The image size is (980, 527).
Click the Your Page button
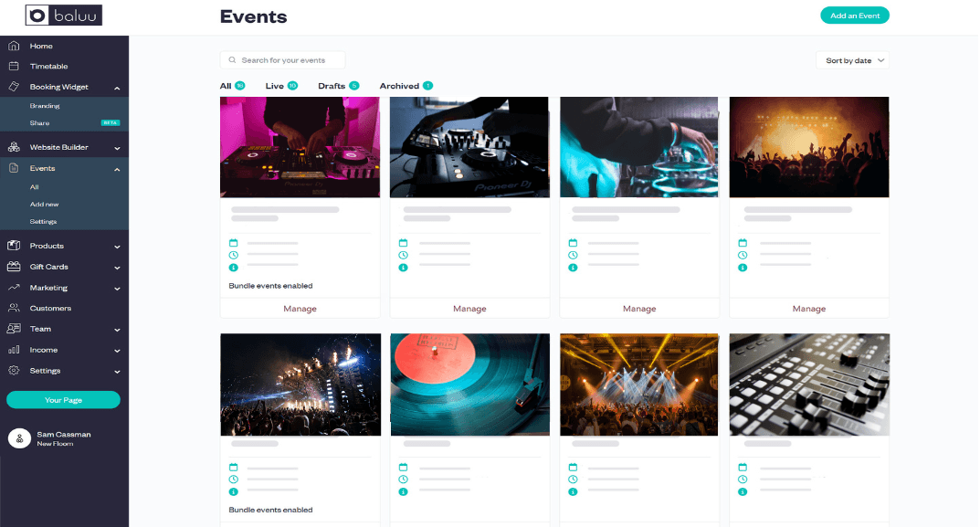point(63,399)
